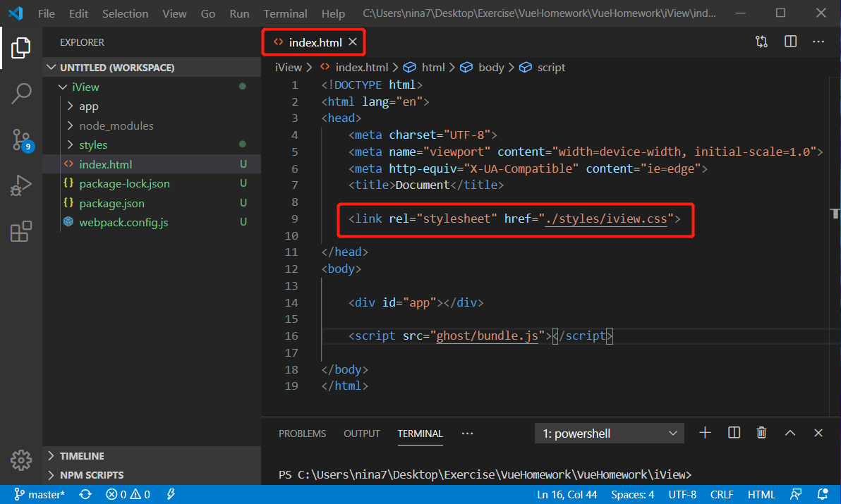Open editor More Actions ellipsis

[x=818, y=42]
